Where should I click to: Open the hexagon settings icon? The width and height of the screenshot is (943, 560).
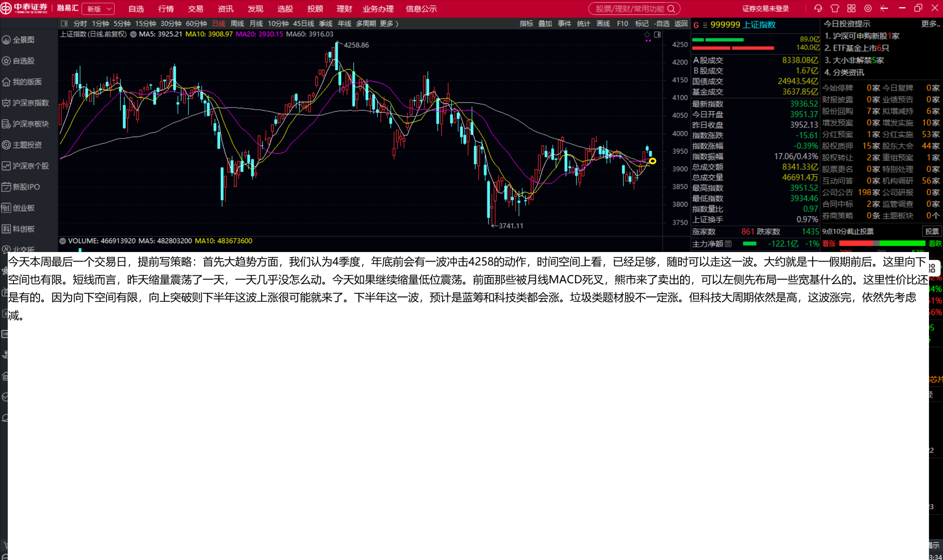[x=868, y=8]
